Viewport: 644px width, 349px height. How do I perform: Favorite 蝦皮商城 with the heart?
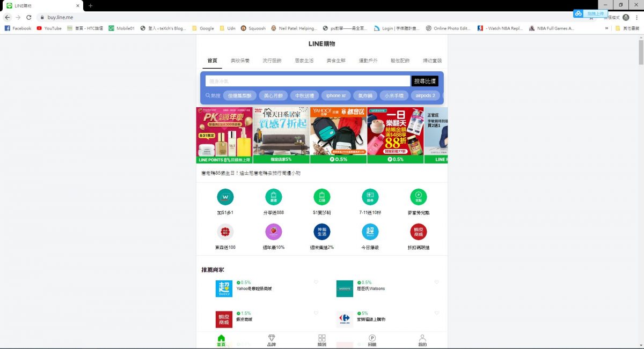click(x=316, y=314)
